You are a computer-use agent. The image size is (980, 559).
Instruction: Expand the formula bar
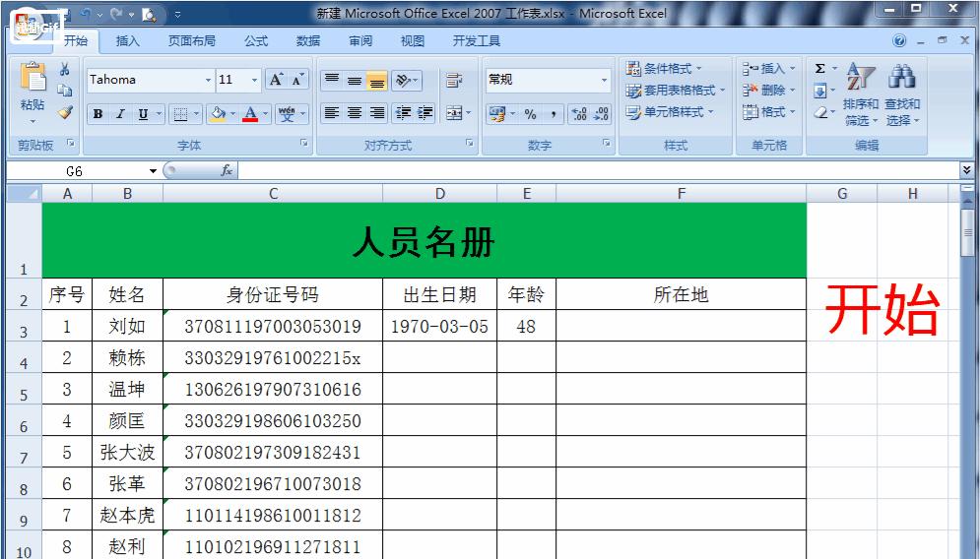[x=967, y=170]
